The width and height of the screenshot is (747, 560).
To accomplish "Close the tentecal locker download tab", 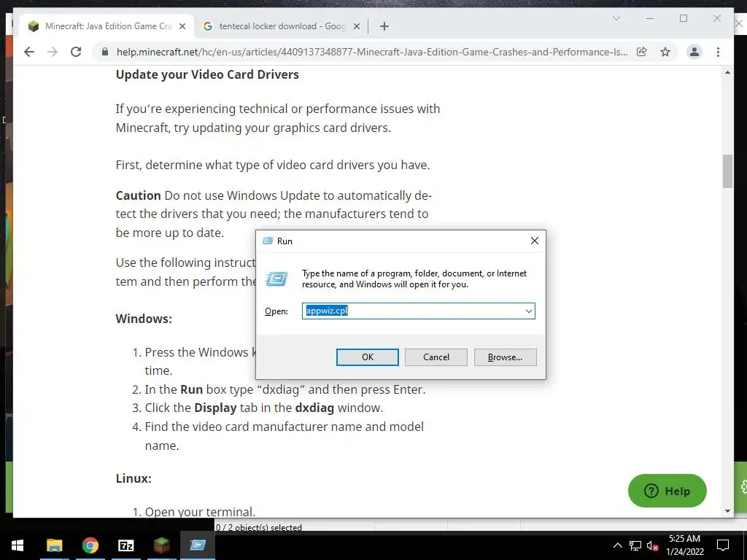I will click(x=356, y=27).
